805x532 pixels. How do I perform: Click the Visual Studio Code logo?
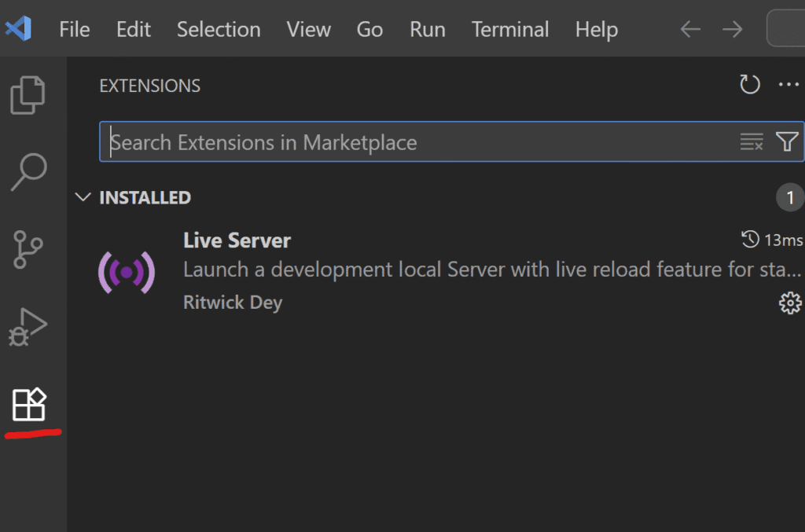tap(19, 28)
